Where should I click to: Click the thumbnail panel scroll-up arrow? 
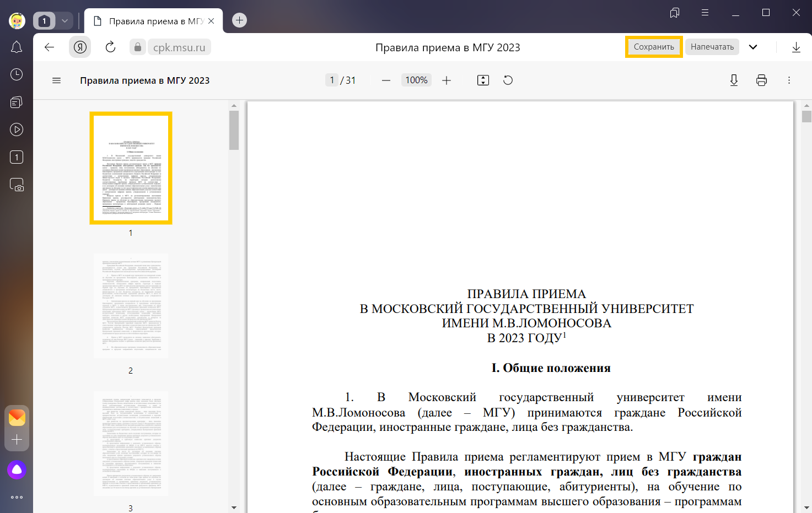(234, 105)
